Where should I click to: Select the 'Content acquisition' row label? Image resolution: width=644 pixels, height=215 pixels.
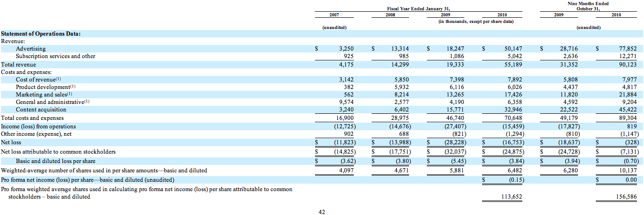click(42, 110)
